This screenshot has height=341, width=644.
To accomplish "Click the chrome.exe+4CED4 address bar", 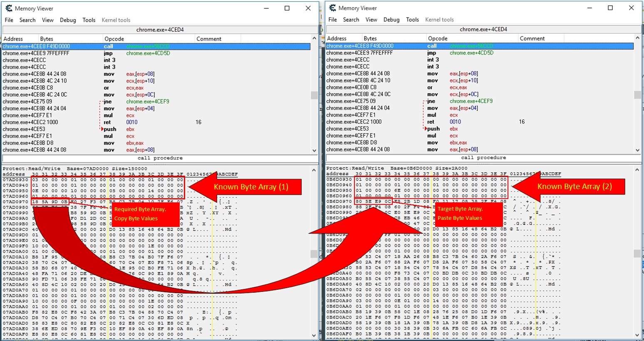I will point(159,29).
